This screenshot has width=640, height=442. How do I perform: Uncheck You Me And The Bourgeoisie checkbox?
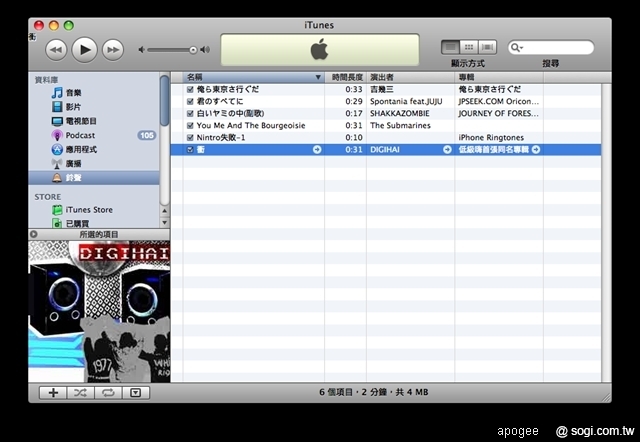pyautogui.click(x=190, y=125)
